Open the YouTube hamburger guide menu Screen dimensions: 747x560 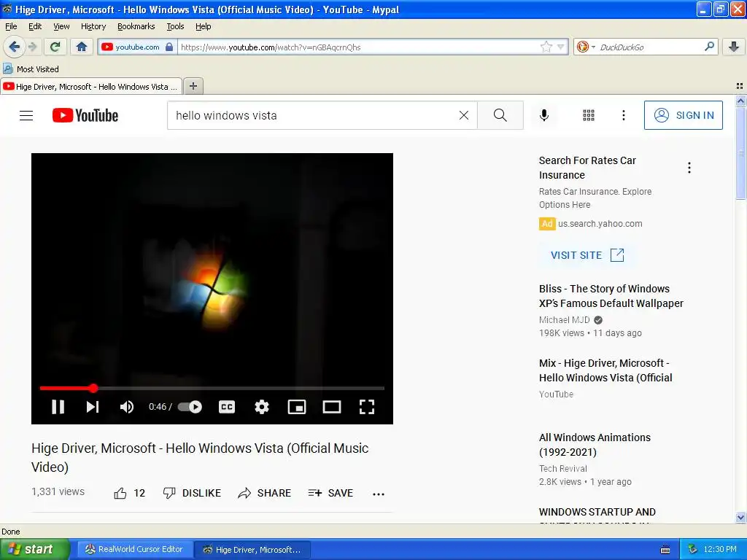26,115
